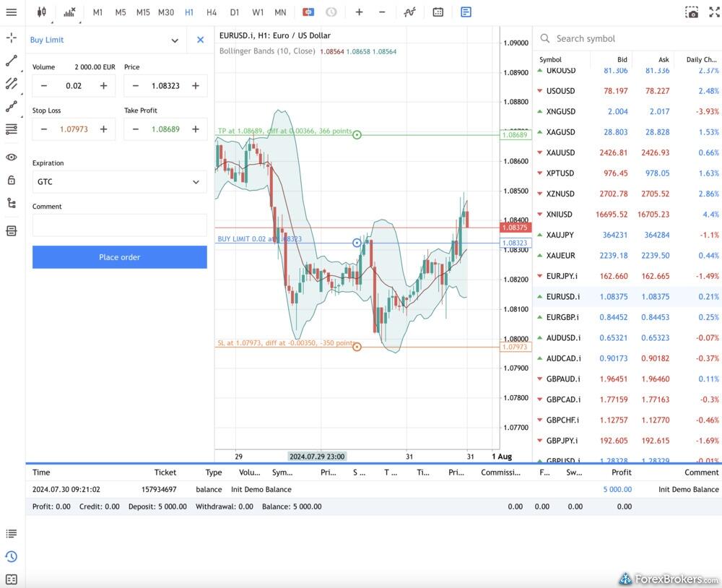Switch to the H4 timeframe
Viewport: 722px width, 588px height.
[x=212, y=12]
